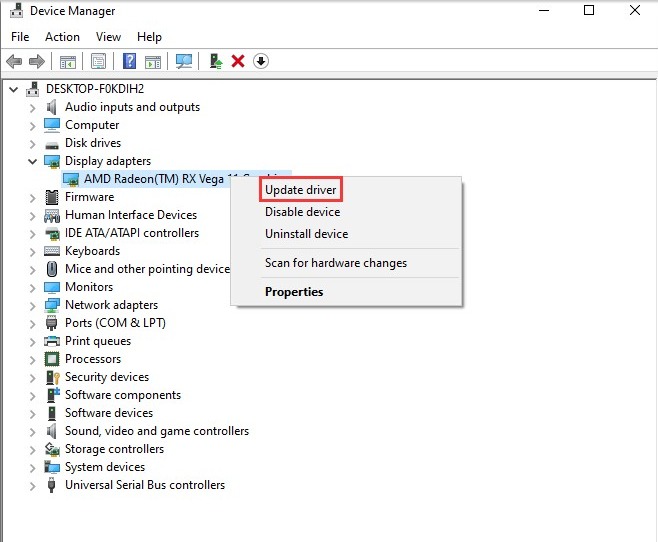This screenshot has width=658, height=542.
Task: Click the scan hardware monitor toolbar icon
Action: coord(184,62)
